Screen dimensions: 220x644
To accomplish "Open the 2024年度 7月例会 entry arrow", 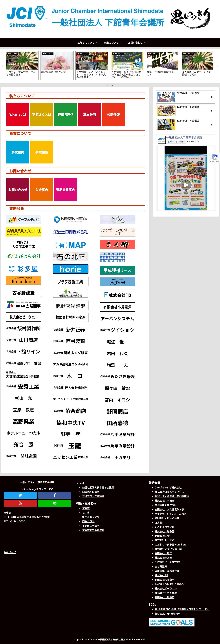I will (211, 97).
